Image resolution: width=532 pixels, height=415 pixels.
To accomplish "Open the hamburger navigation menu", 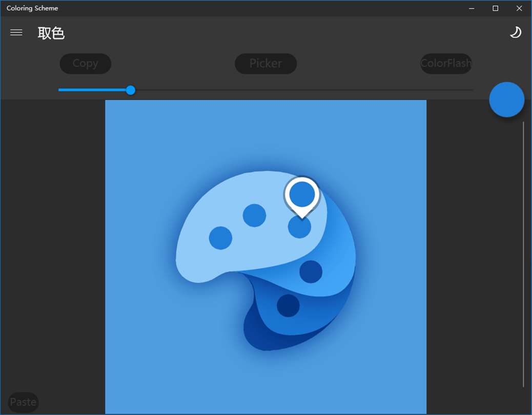I will click(16, 33).
